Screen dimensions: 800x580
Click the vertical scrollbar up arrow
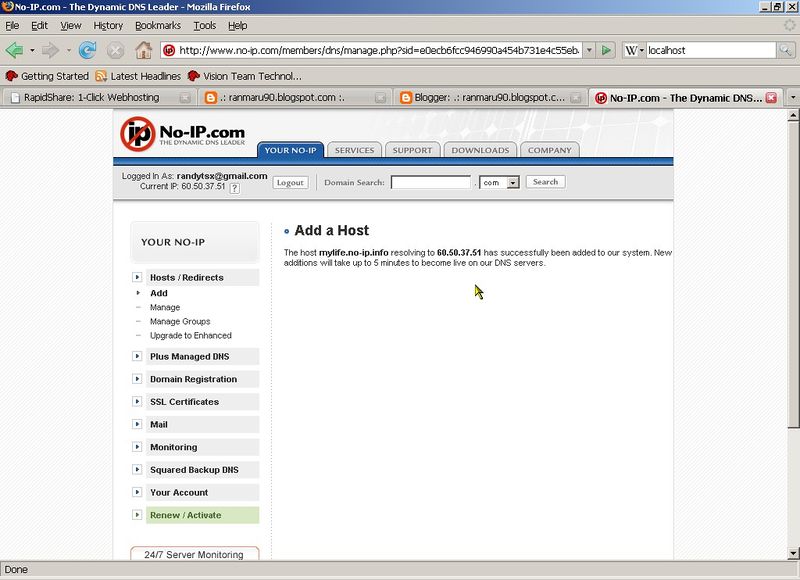(x=793, y=115)
